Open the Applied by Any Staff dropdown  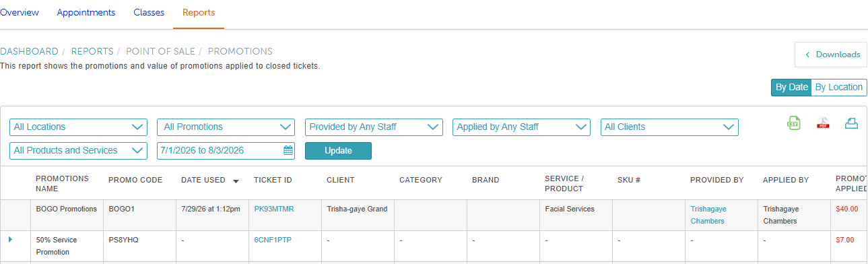[x=521, y=127]
